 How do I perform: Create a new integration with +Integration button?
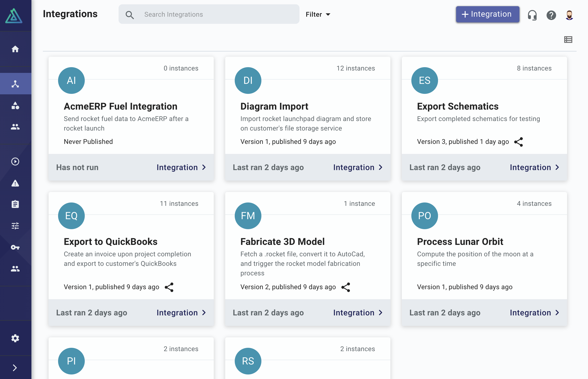point(487,14)
